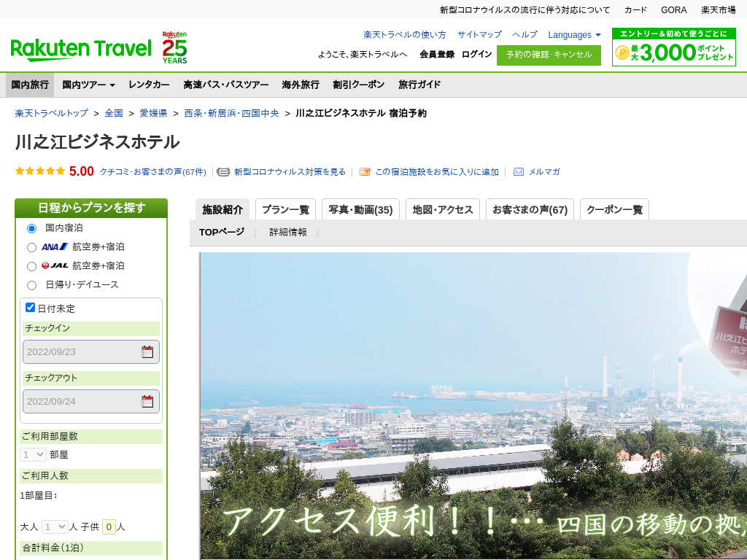Open the room count dropdown
Image resolution: width=747 pixels, height=560 pixels.
[34, 454]
